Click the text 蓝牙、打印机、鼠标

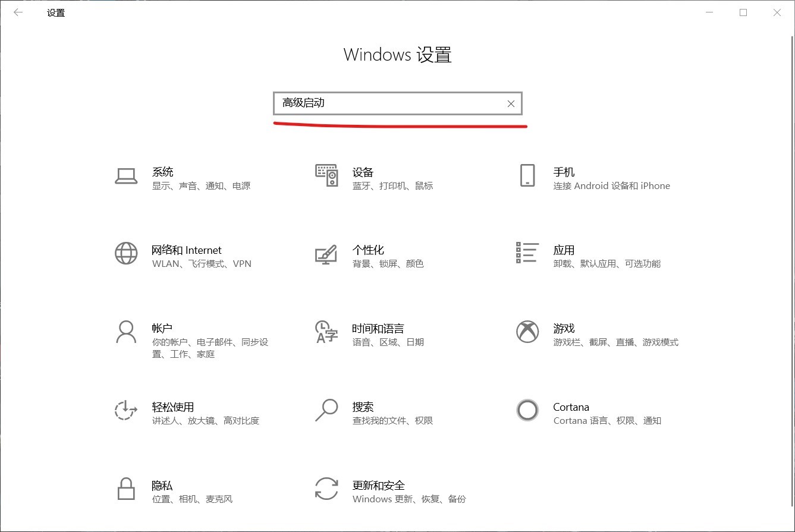[393, 186]
